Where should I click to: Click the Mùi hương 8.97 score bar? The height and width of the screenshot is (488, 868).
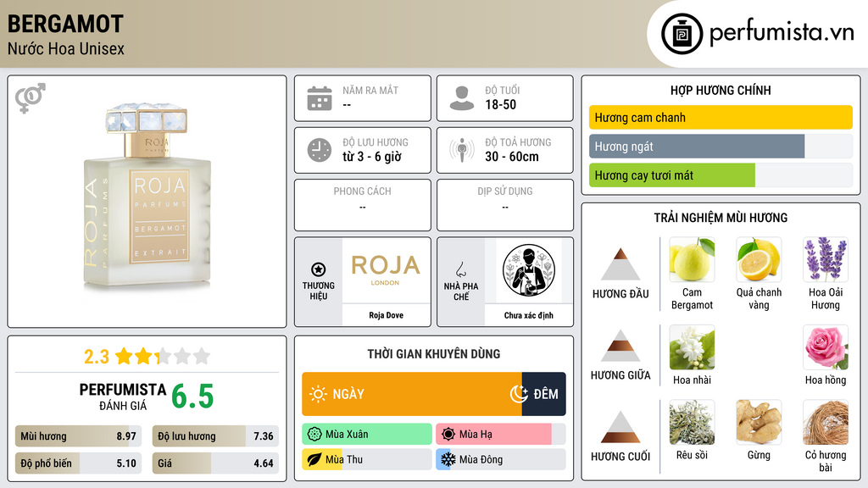pos(79,436)
